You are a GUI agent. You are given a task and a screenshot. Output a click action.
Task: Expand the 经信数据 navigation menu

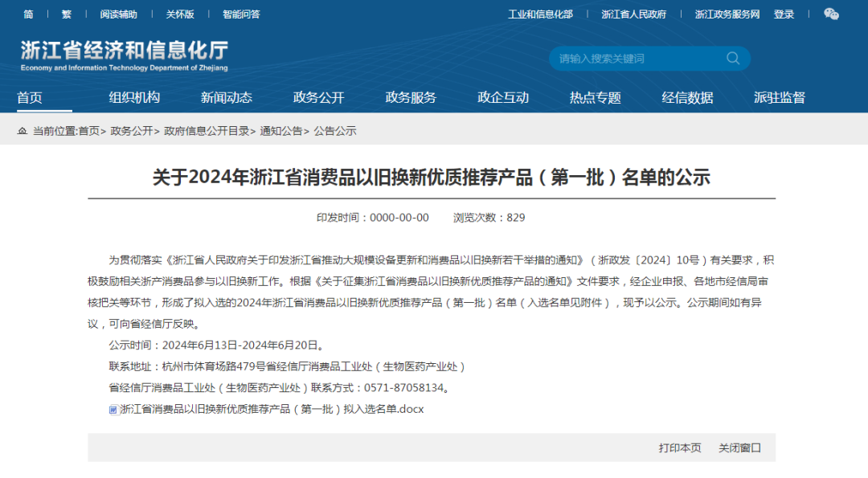[687, 97]
